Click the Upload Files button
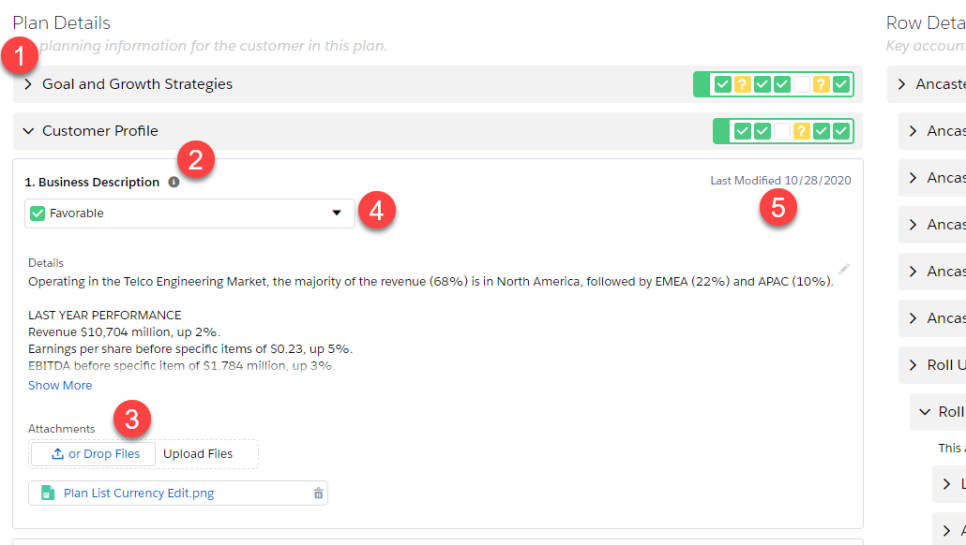Viewport: 966px width, 545px height. coord(198,454)
